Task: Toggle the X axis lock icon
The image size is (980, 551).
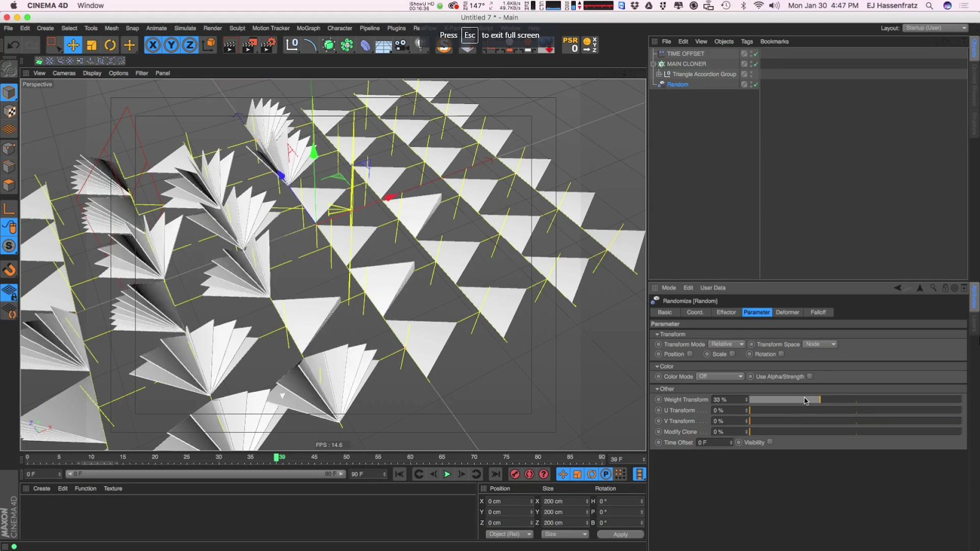Action: point(153,45)
